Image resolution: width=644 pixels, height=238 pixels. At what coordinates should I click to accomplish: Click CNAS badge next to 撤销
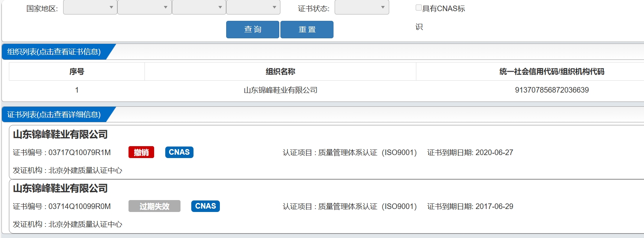[179, 152]
